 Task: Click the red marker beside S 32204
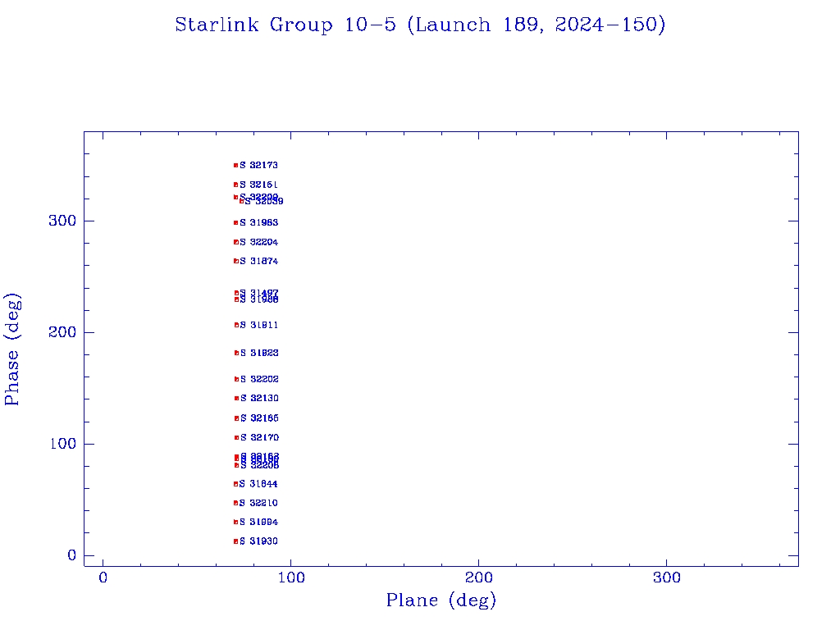click(235, 242)
